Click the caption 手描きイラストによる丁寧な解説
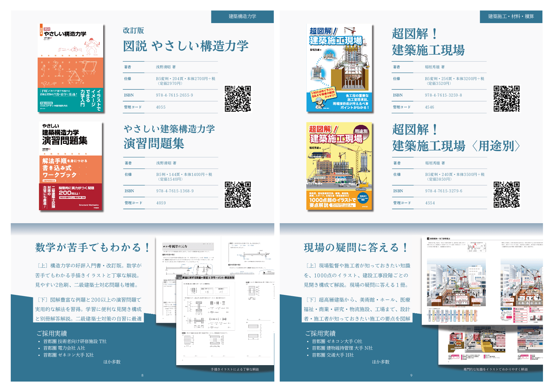555x392 pixels. click(235, 369)
